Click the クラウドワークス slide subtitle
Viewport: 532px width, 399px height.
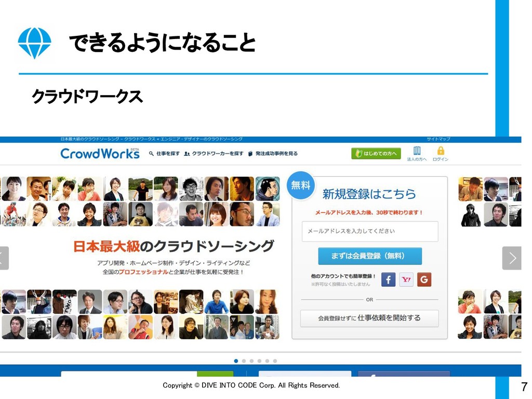[87, 96]
